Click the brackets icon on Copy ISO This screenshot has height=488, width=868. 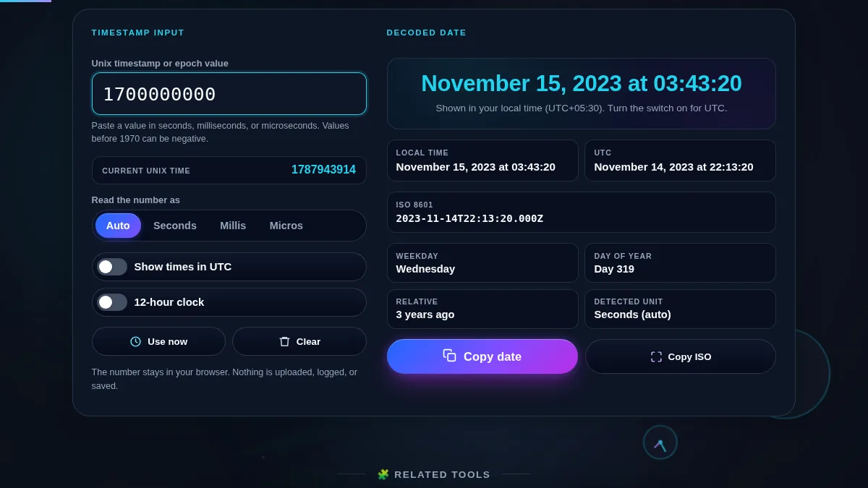656,356
